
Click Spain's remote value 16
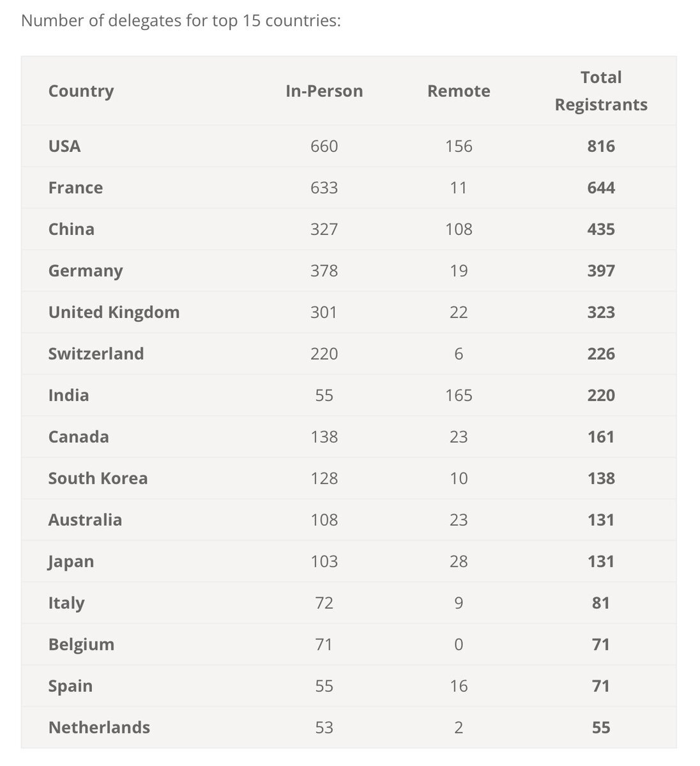pos(459,686)
